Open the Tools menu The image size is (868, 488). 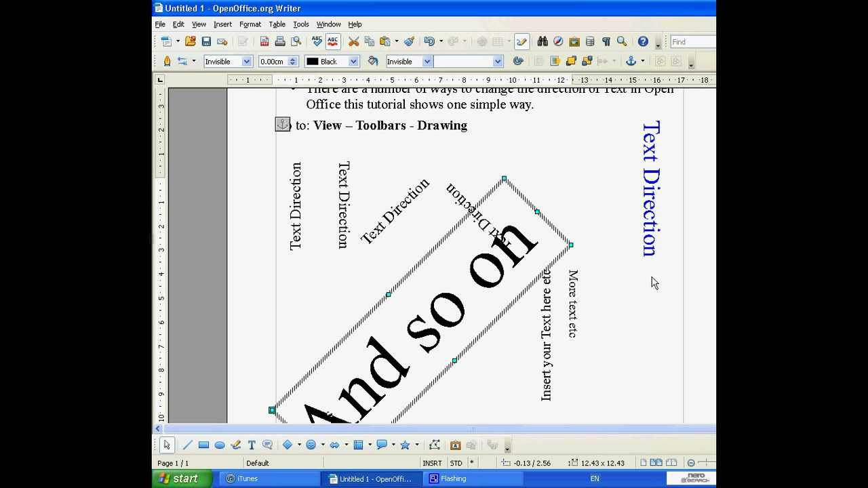(300, 24)
